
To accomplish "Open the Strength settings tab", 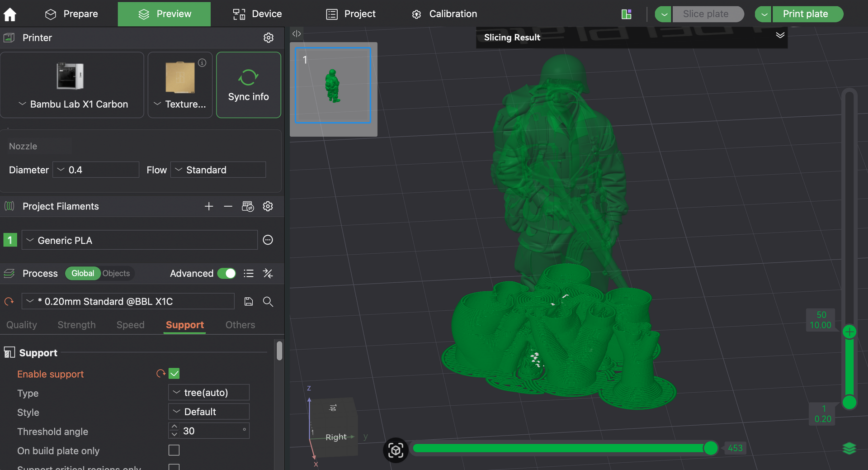I will [76, 325].
